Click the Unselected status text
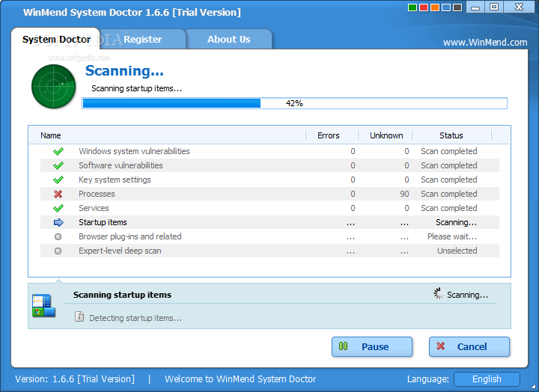 (457, 251)
